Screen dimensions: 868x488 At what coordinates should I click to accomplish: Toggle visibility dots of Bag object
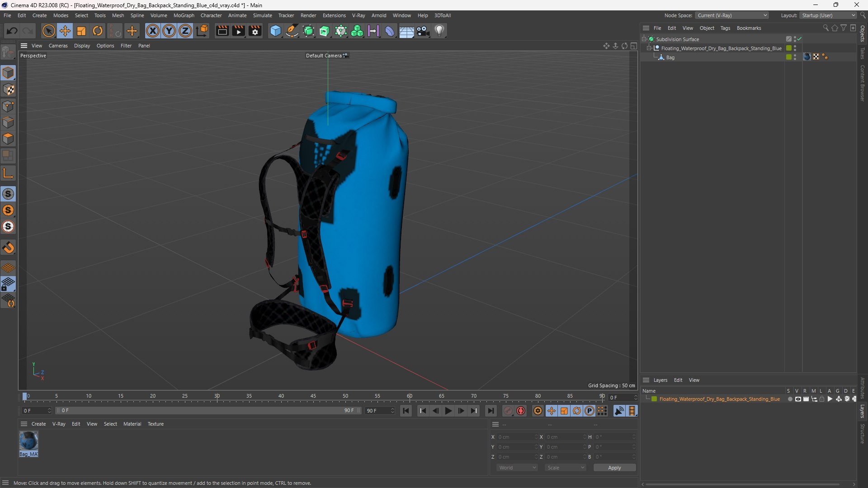795,57
